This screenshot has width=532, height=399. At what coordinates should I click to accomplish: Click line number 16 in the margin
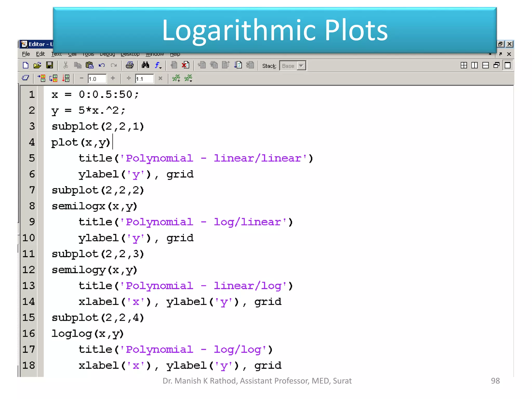pyautogui.click(x=29, y=334)
